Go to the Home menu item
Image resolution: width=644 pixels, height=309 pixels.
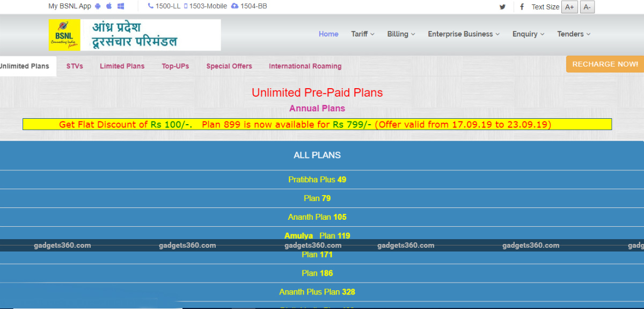point(328,34)
